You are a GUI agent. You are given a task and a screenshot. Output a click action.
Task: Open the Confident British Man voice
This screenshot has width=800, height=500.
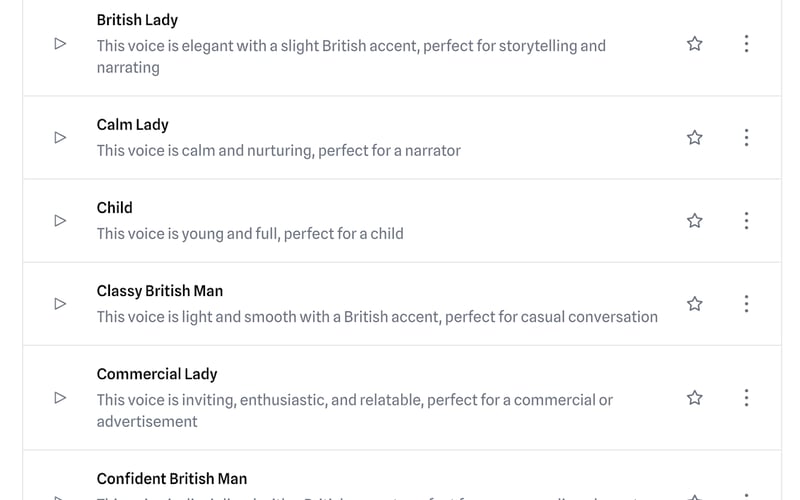pos(171,479)
